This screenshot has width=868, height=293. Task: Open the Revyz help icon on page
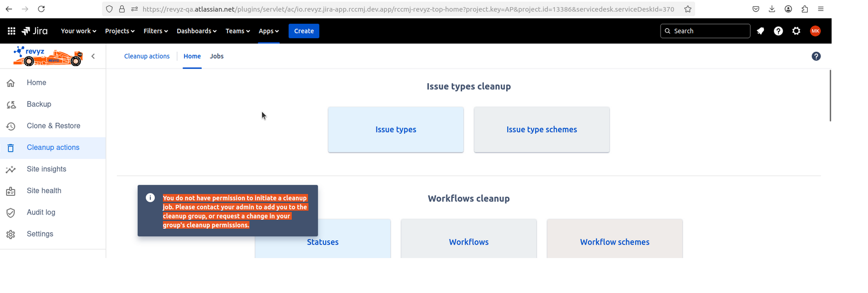[816, 56]
